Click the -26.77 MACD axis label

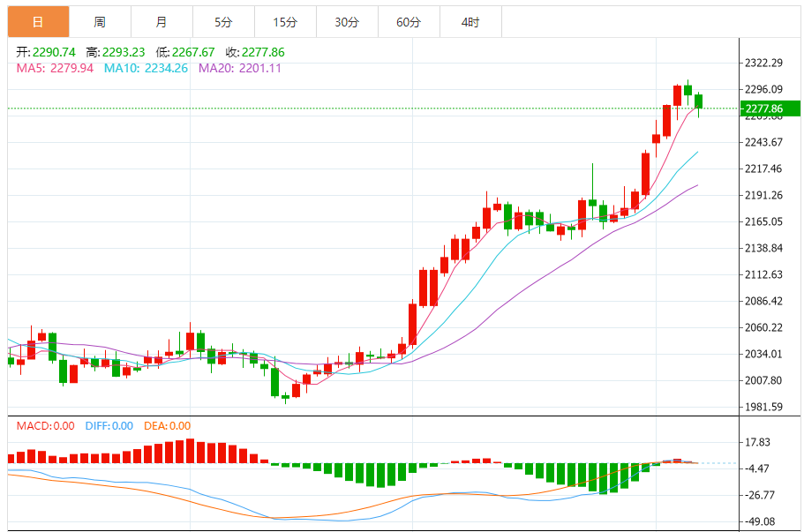(x=760, y=495)
